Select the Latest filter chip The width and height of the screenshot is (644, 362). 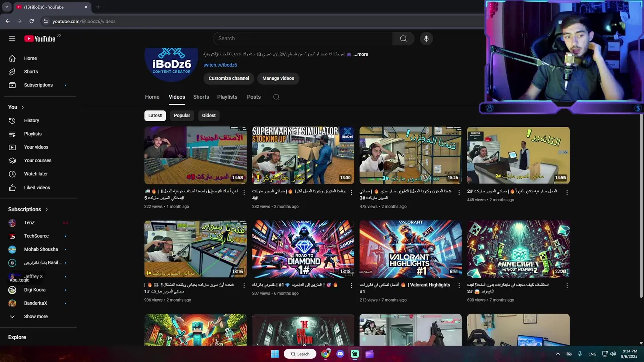click(x=155, y=115)
